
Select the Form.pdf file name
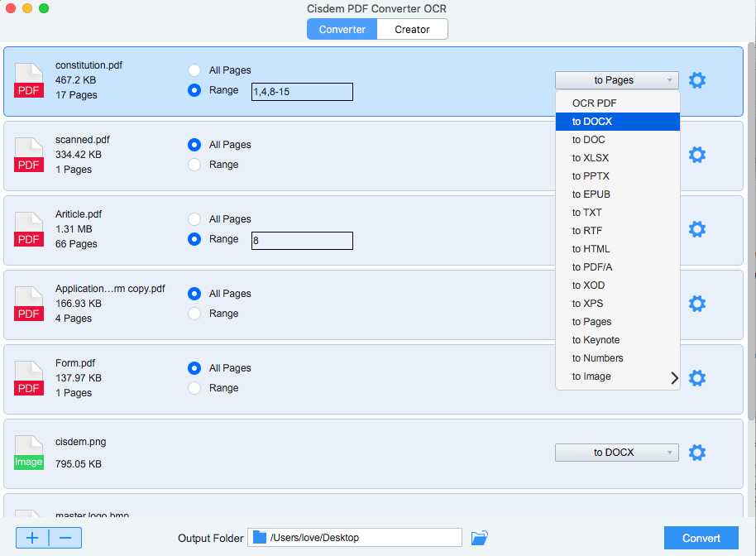(75, 363)
